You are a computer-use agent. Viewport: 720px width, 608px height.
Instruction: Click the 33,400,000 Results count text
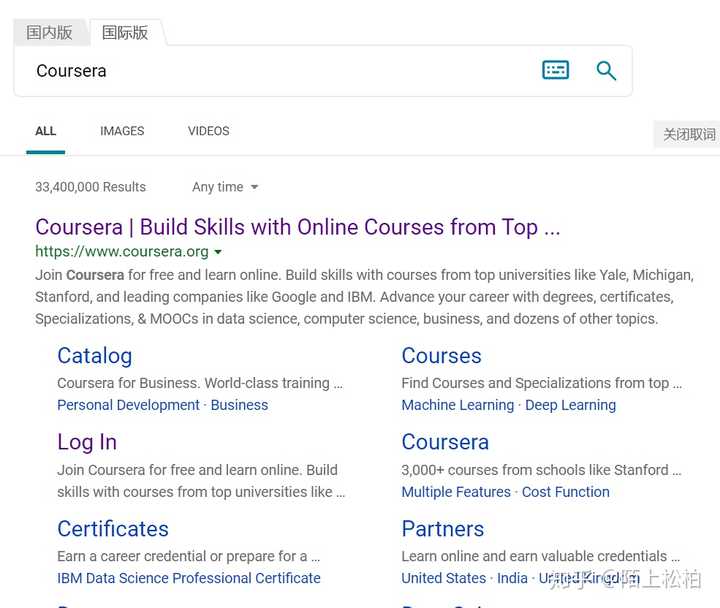pyautogui.click(x=90, y=187)
